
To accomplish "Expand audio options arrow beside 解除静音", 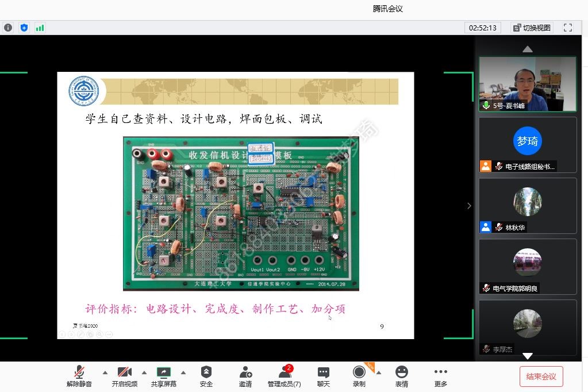I will [105, 372].
